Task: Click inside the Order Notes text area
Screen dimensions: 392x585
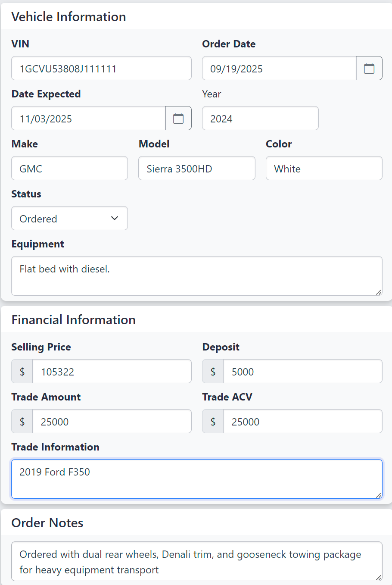Action: pyautogui.click(x=196, y=562)
